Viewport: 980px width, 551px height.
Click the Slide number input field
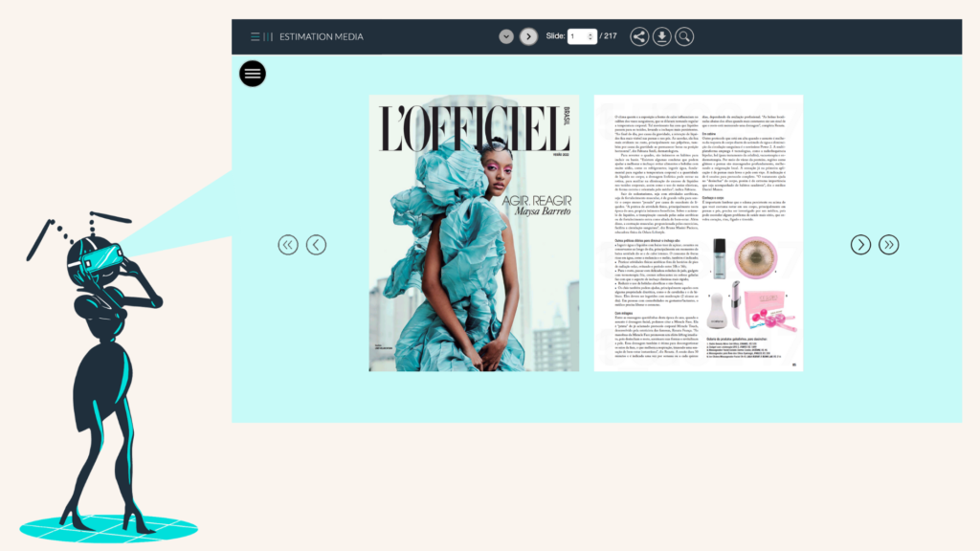tap(582, 37)
